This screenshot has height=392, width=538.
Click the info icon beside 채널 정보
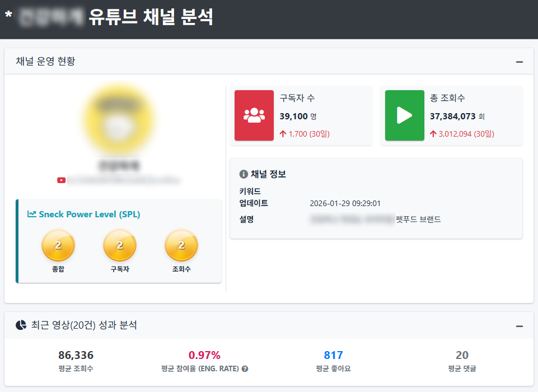coord(244,174)
